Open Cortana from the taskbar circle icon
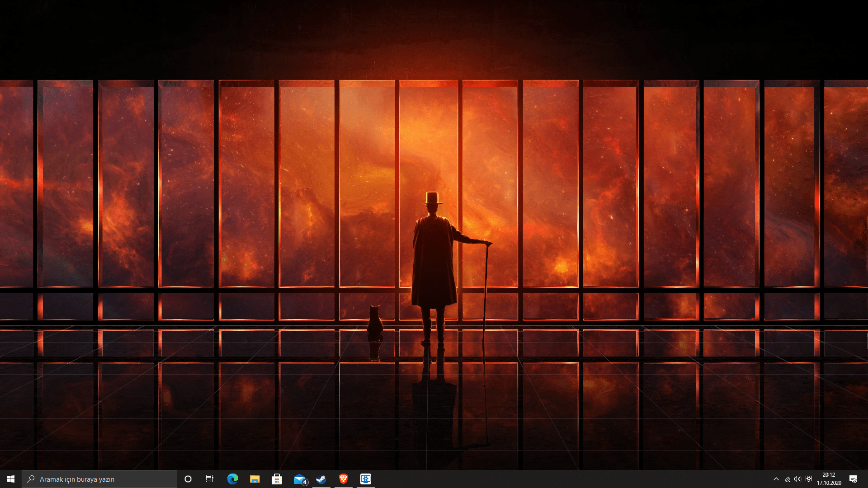 coord(188,479)
